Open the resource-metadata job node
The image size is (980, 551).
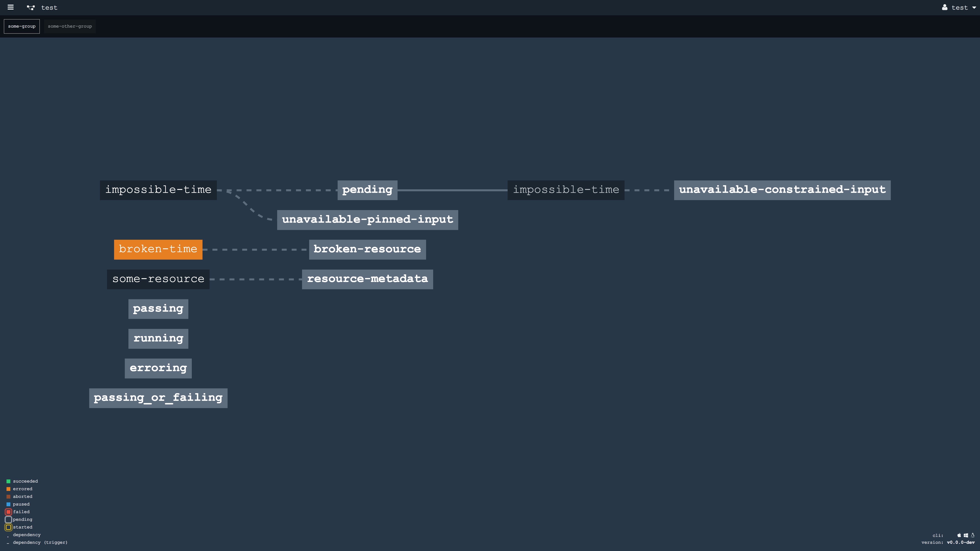pos(367,279)
